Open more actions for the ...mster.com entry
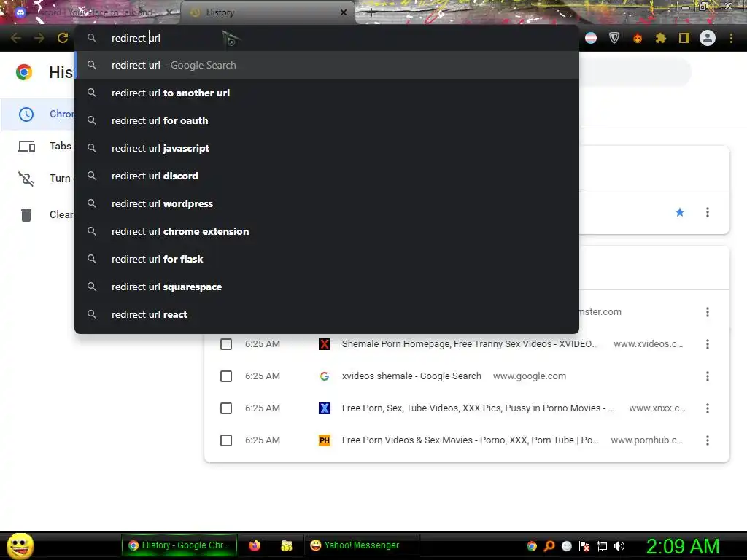The width and height of the screenshot is (747, 560). click(708, 312)
